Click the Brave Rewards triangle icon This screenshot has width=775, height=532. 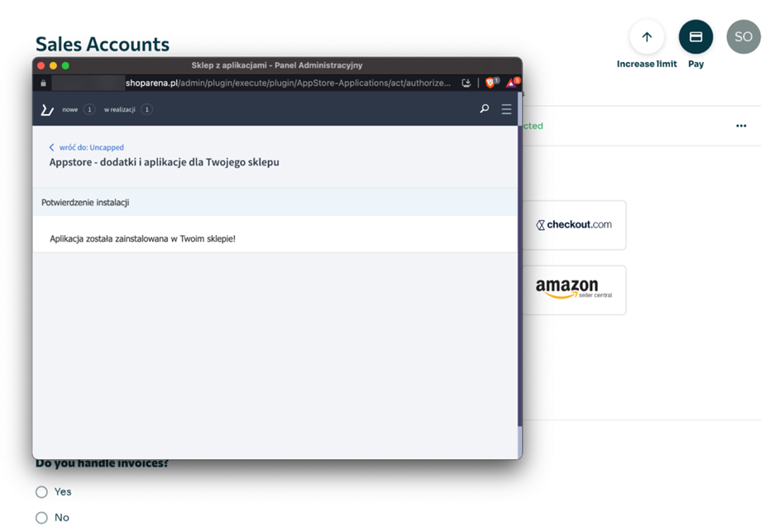point(512,83)
